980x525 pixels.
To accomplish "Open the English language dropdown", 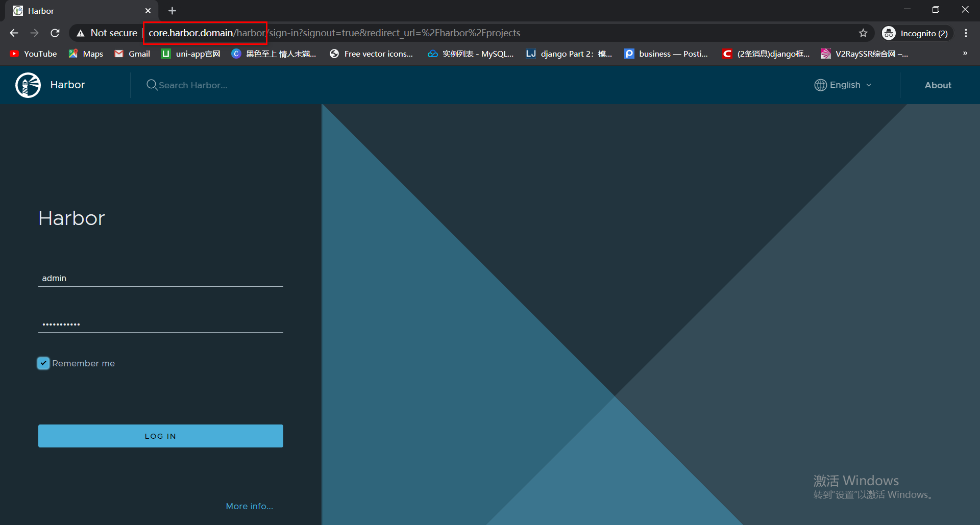I will click(x=843, y=85).
